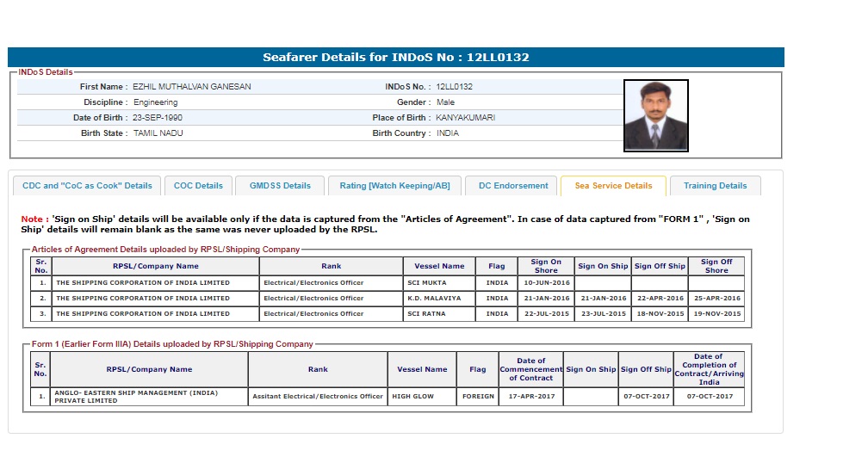
Task: Switch to the COC Details tab
Action: (x=198, y=186)
